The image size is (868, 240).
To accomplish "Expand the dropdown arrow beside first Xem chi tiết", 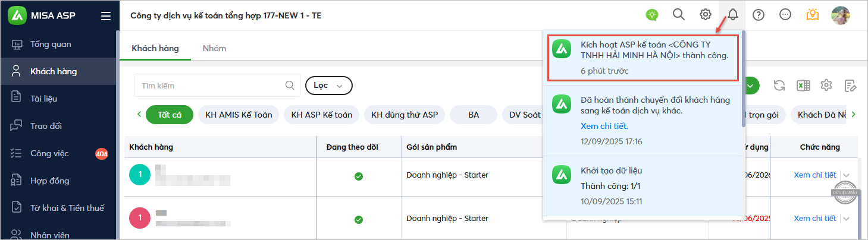I will (847, 175).
